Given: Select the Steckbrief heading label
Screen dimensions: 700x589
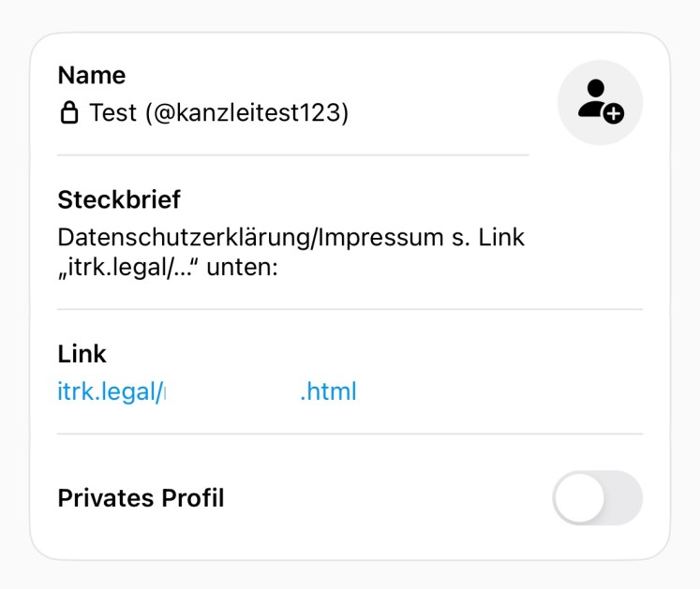Looking at the screenshot, I should point(119,199).
